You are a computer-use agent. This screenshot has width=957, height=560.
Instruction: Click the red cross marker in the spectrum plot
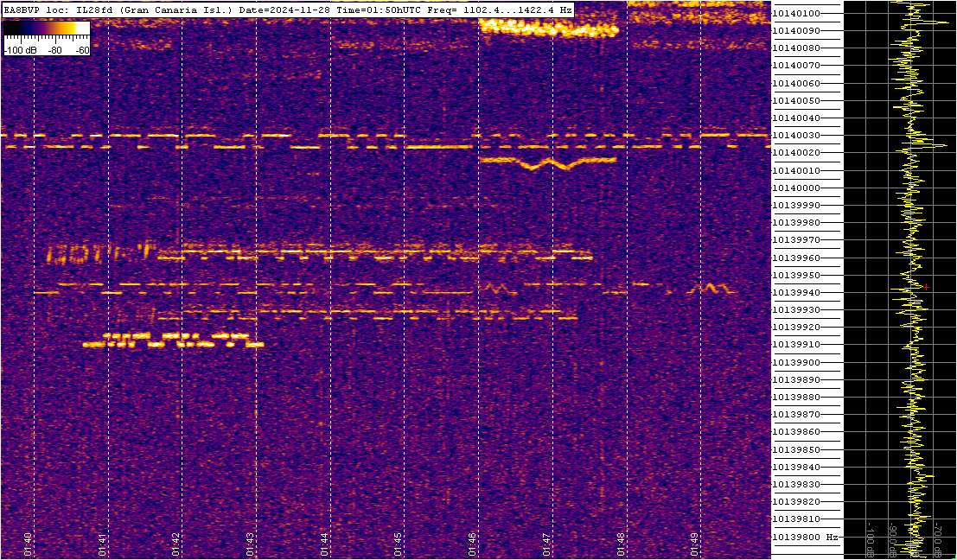(925, 286)
